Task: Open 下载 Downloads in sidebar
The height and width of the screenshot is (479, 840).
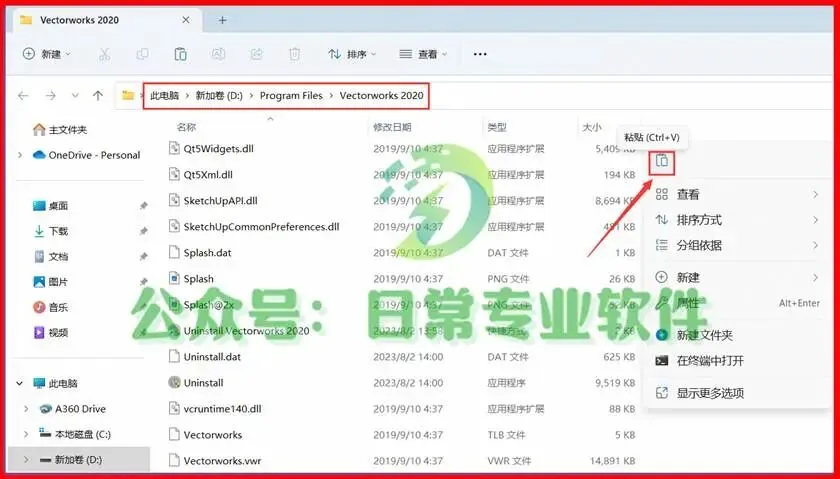Action: point(51,231)
